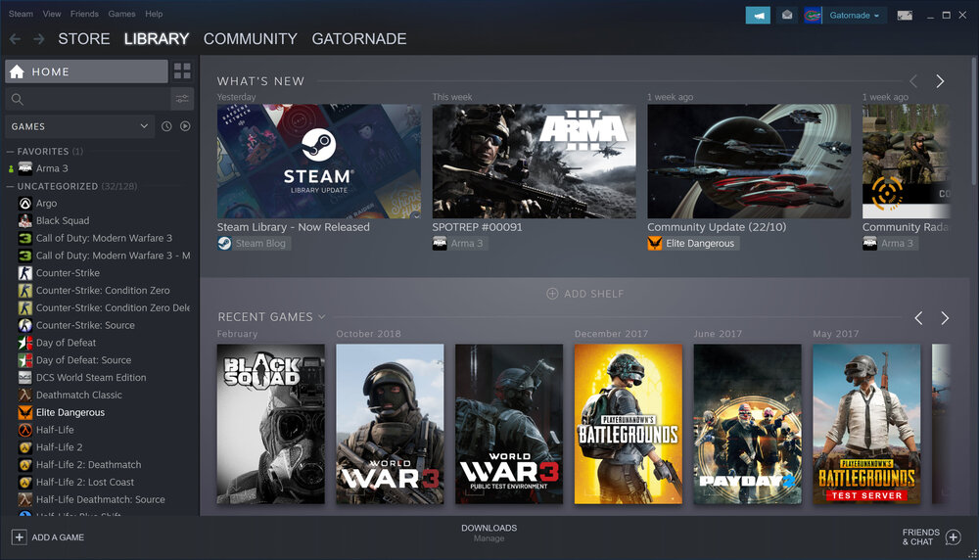Viewport: 979px width, 560px height.
Task: Sort library by recent activity clock icon
Action: [x=166, y=126]
